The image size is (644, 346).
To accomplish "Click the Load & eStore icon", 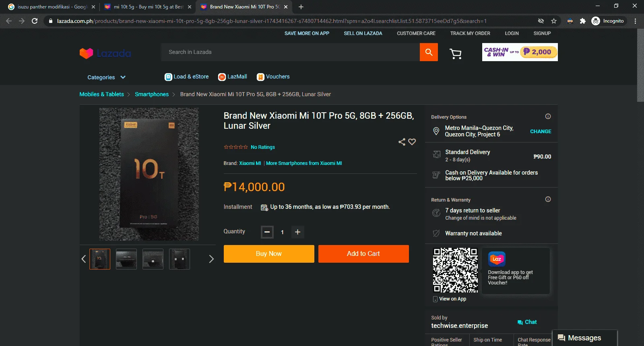I will click(x=168, y=77).
